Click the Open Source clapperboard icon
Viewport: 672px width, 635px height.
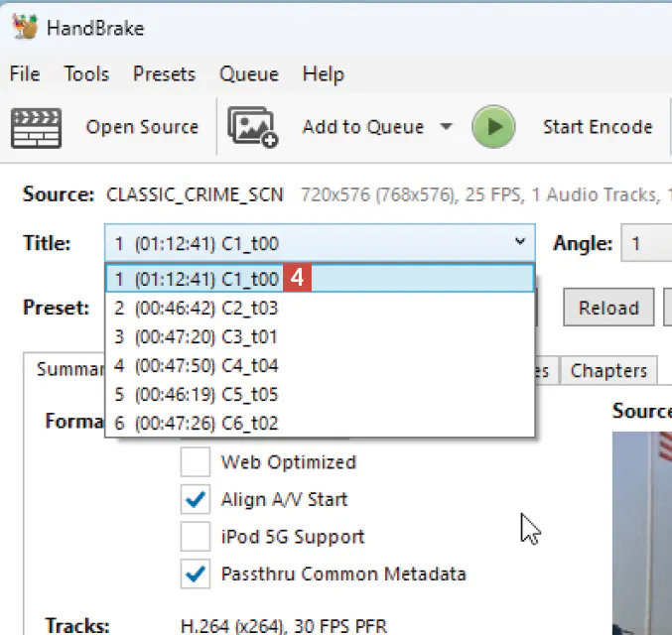click(x=36, y=128)
